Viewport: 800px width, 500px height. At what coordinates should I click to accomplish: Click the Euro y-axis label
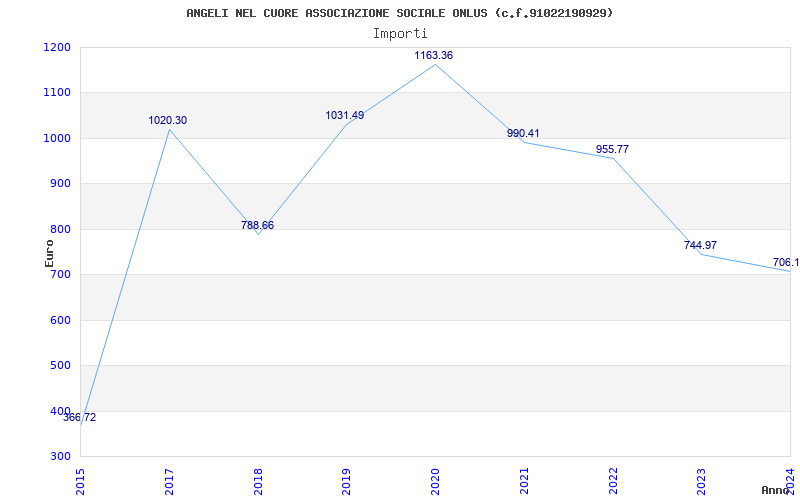[x=49, y=252]
